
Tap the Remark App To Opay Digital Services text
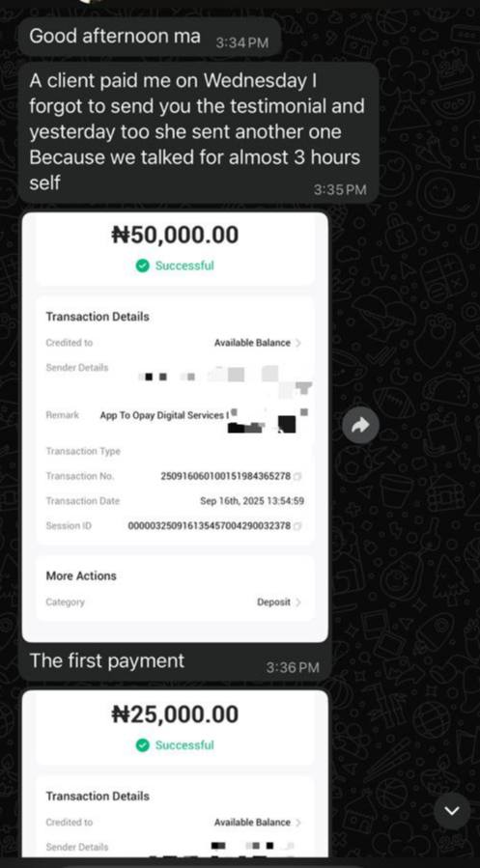point(163,415)
